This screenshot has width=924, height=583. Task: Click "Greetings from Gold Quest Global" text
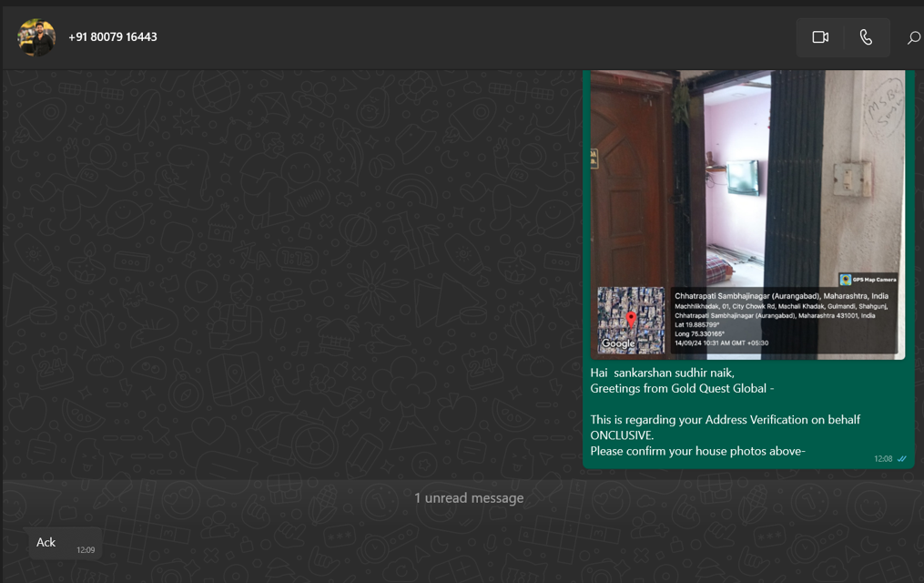click(x=682, y=389)
